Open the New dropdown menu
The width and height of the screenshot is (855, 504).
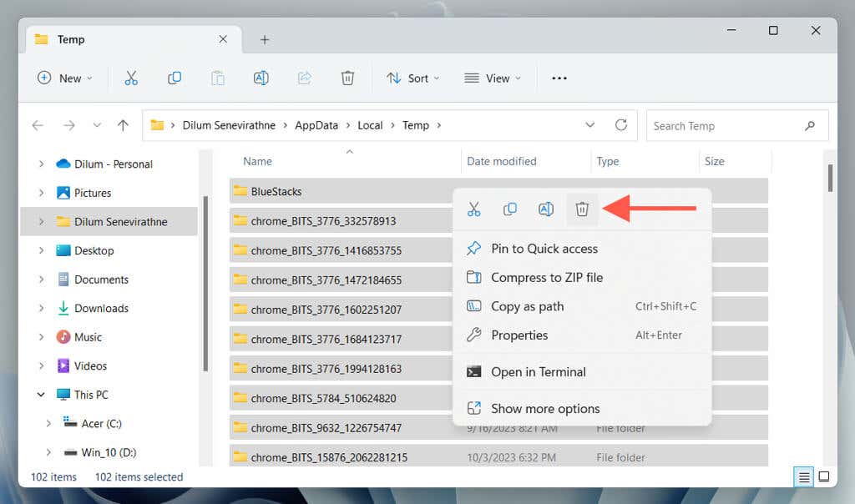coord(65,78)
